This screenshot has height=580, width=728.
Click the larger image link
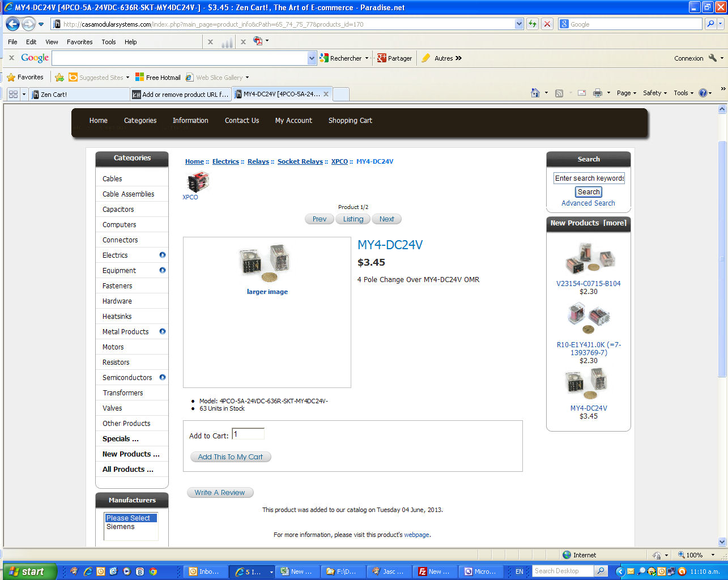point(267,292)
